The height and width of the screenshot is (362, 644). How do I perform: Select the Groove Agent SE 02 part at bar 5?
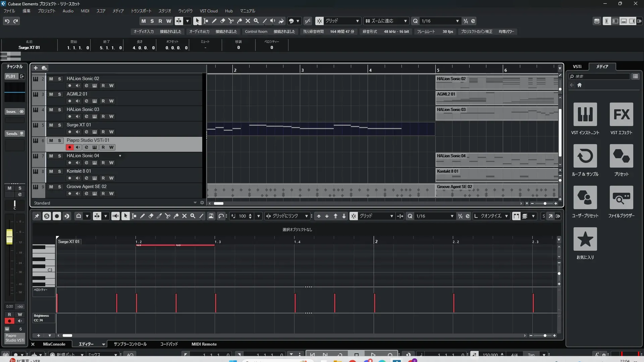pos(496,191)
